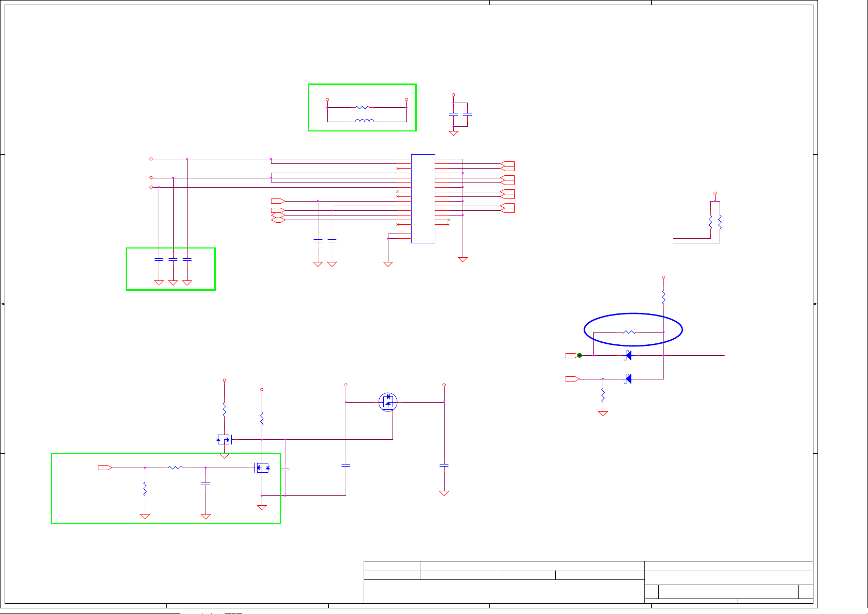Select the middle capacitor in left green box
The height and width of the screenshot is (614, 868).
point(173,259)
